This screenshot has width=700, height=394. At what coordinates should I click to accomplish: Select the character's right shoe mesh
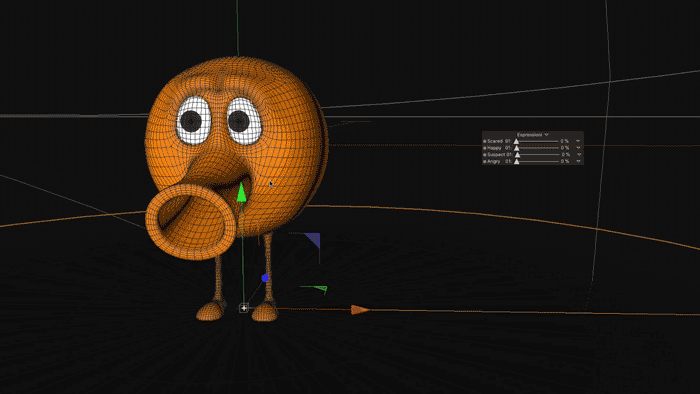tap(211, 311)
